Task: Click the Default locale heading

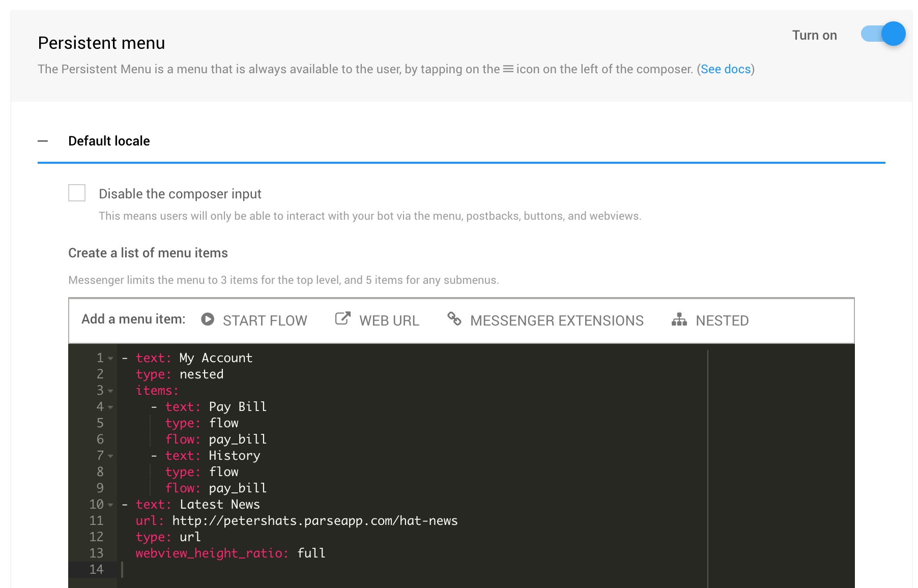Action: [x=109, y=141]
